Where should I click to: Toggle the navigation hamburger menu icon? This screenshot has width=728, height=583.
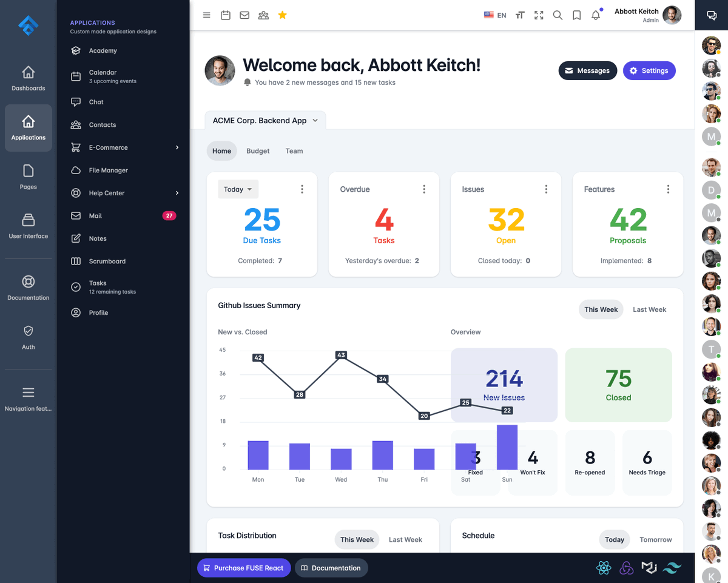click(x=207, y=15)
